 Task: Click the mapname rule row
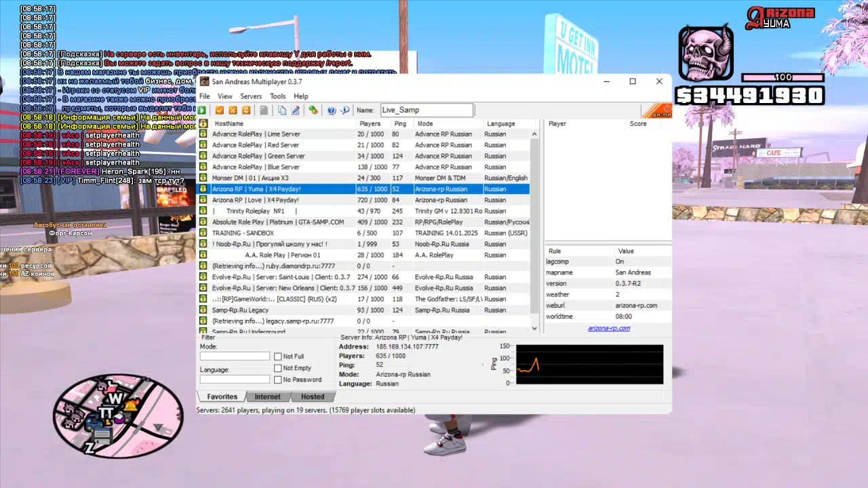(608, 272)
